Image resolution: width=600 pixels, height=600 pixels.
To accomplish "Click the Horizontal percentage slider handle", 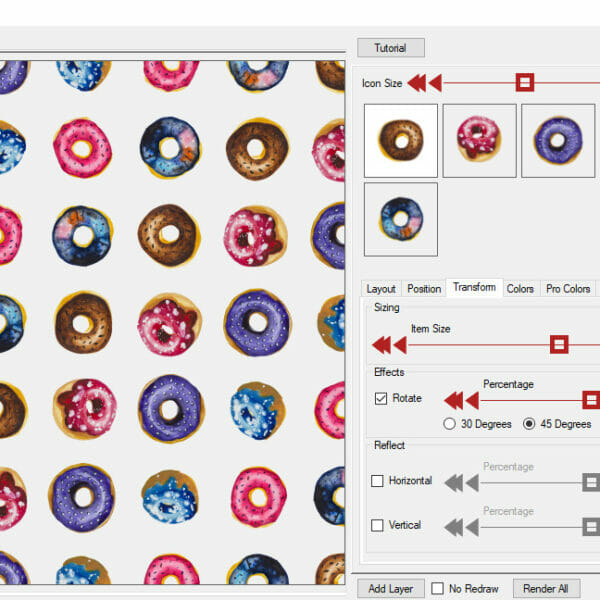I will coord(591,483).
